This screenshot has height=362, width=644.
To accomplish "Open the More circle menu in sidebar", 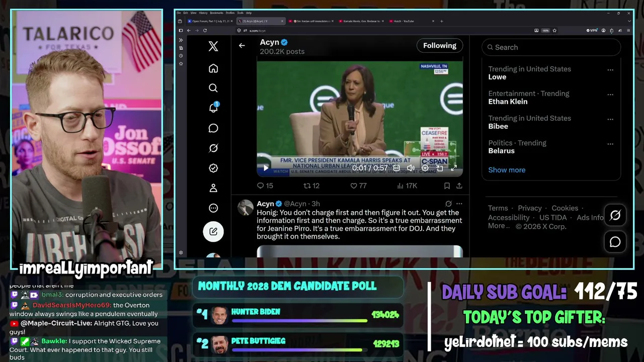I will [x=213, y=208].
